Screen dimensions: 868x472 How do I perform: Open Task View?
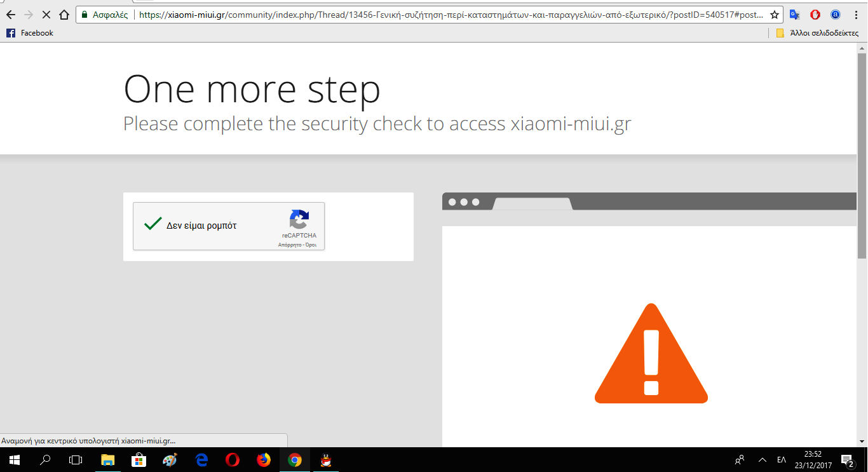point(76,459)
